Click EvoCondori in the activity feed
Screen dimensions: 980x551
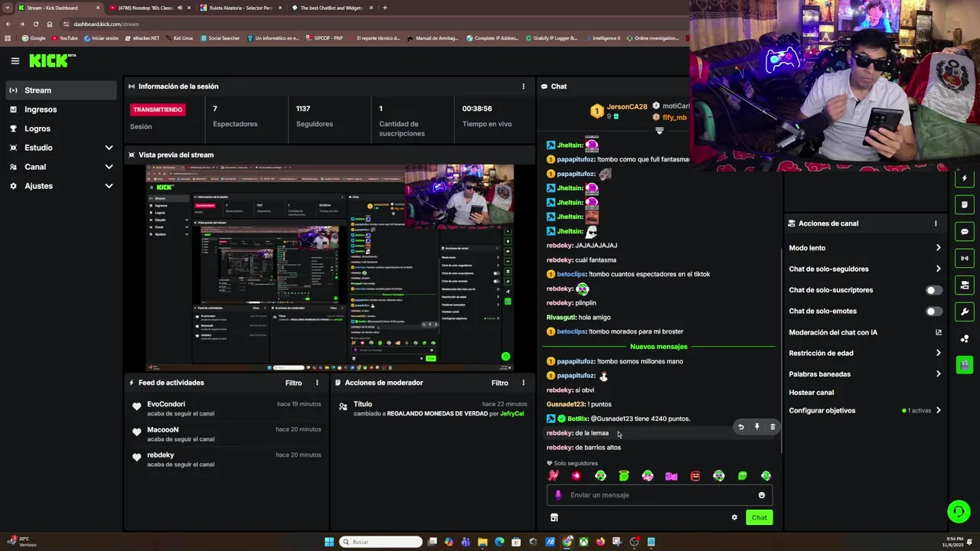[x=166, y=404]
